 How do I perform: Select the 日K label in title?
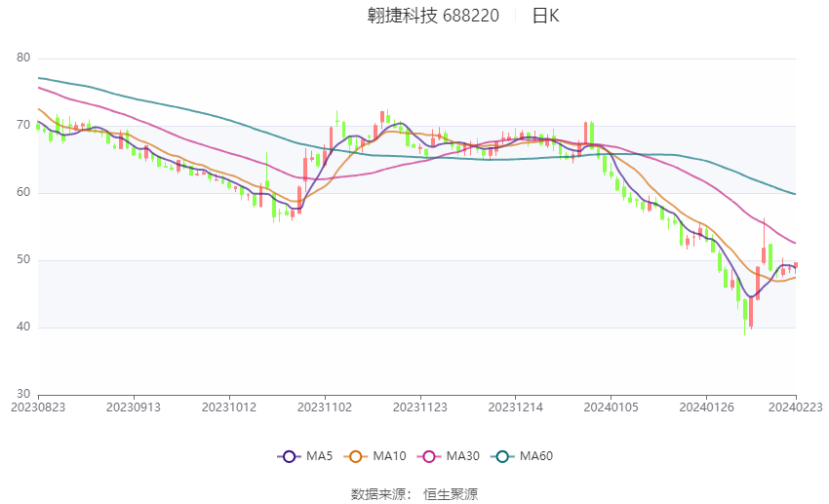tap(545, 16)
